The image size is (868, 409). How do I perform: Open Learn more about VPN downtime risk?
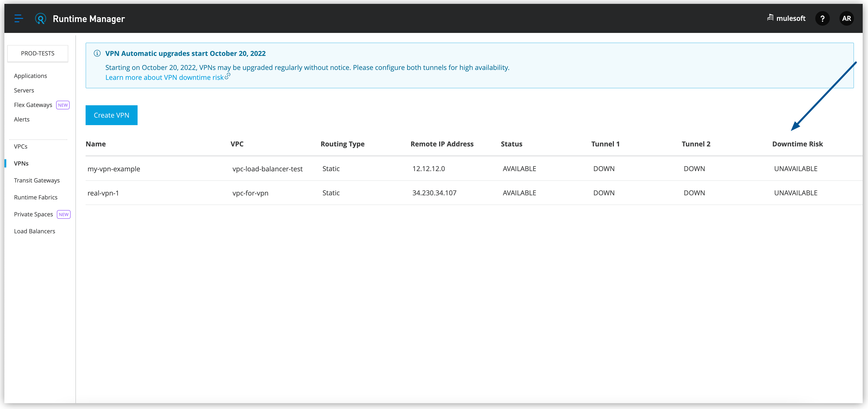point(165,77)
